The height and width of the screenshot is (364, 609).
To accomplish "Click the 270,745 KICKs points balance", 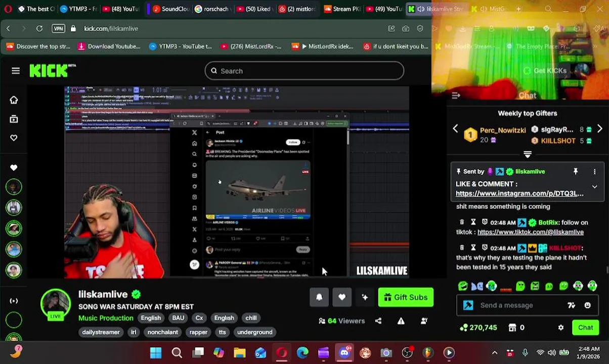I will pyautogui.click(x=478, y=328).
